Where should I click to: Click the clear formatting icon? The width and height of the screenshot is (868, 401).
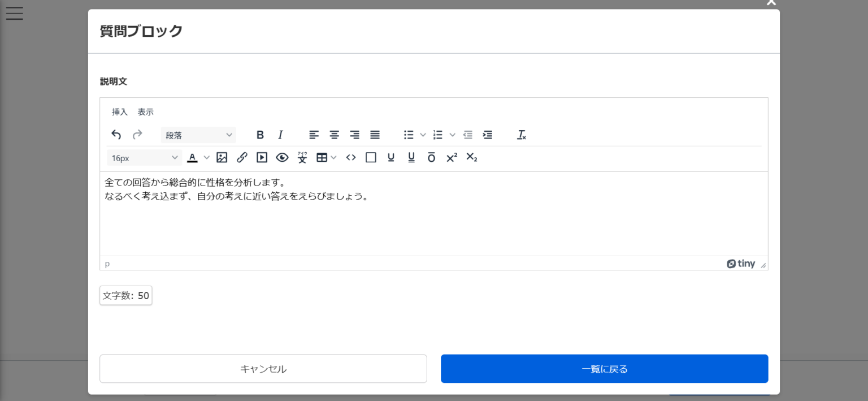(522, 135)
